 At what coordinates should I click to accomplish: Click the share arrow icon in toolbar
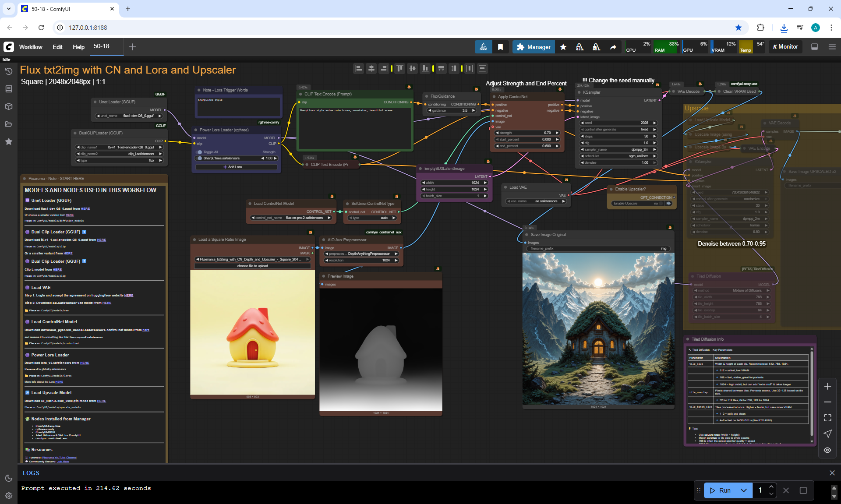click(613, 47)
